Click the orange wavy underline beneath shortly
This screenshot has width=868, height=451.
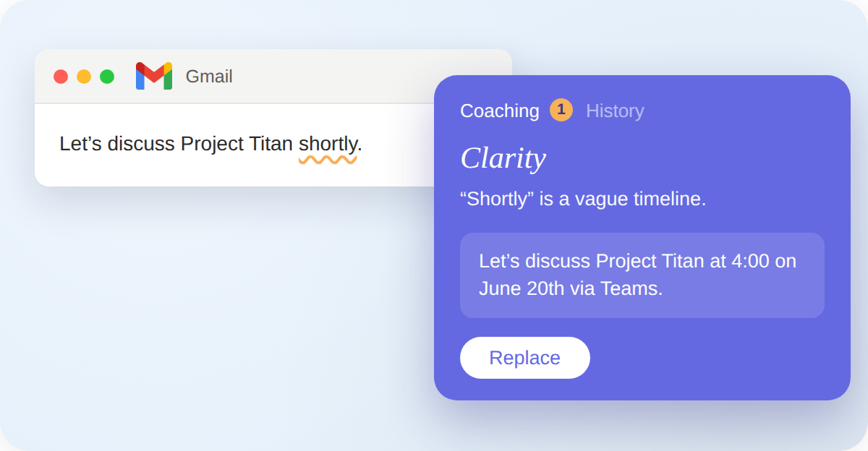click(x=328, y=160)
